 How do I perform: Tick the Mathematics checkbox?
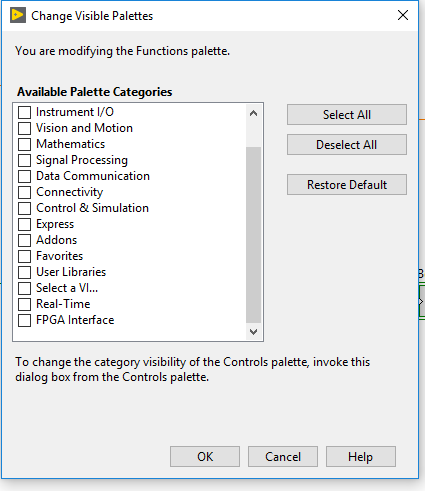(24, 144)
